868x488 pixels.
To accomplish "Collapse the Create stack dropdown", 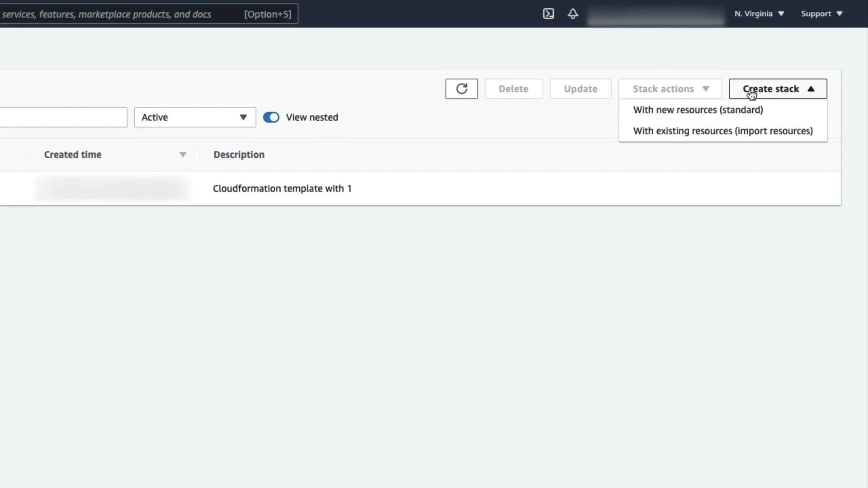I will [x=778, y=89].
